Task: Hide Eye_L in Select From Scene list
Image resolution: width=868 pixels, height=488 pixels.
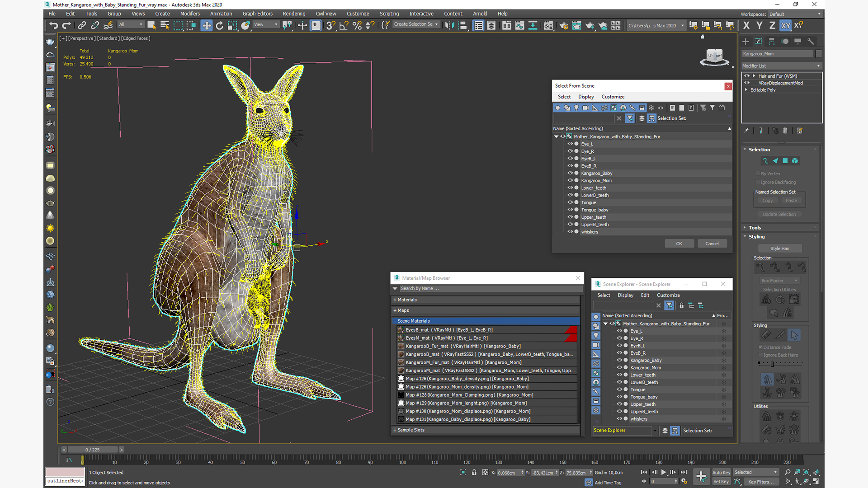Action: point(570,144)
